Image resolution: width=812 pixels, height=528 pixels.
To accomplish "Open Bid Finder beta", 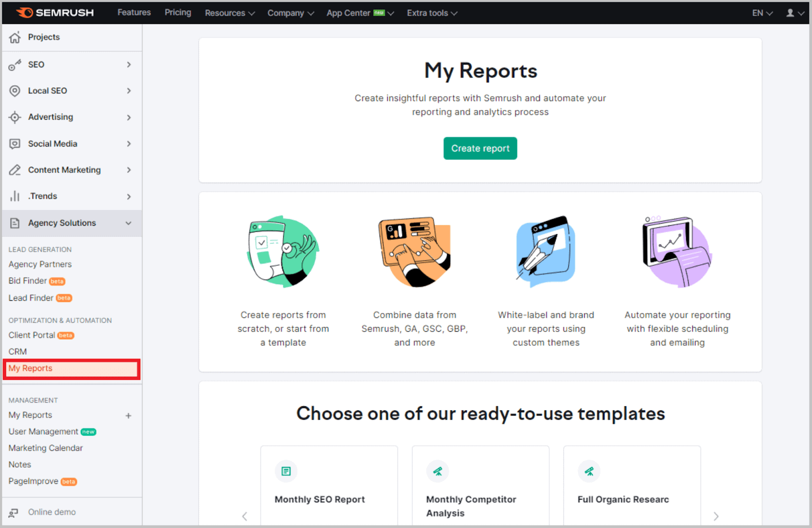I will point(37,281).
